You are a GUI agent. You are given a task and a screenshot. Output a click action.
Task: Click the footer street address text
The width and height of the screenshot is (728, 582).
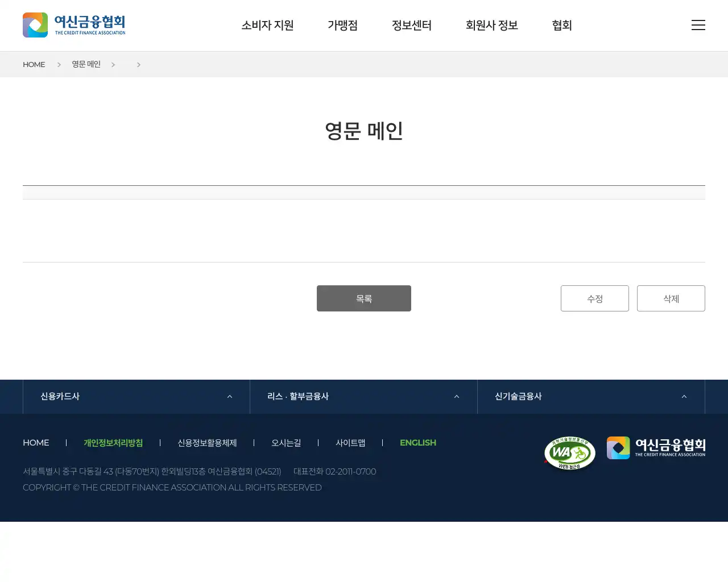coord(152,472)
